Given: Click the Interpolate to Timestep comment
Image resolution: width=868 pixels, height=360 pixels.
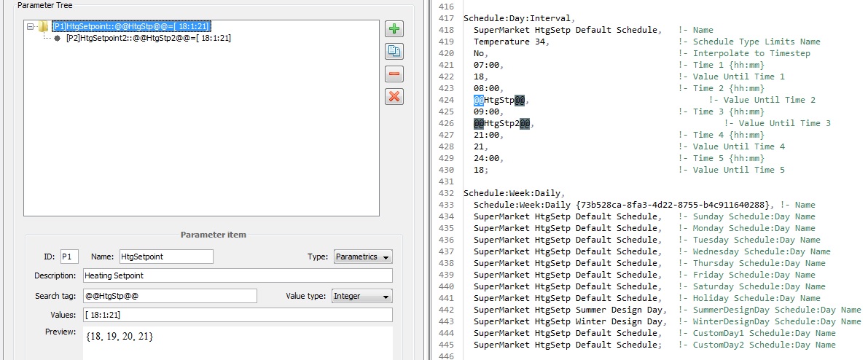Looking at the screenshot, I should click(x=744, y=53).
